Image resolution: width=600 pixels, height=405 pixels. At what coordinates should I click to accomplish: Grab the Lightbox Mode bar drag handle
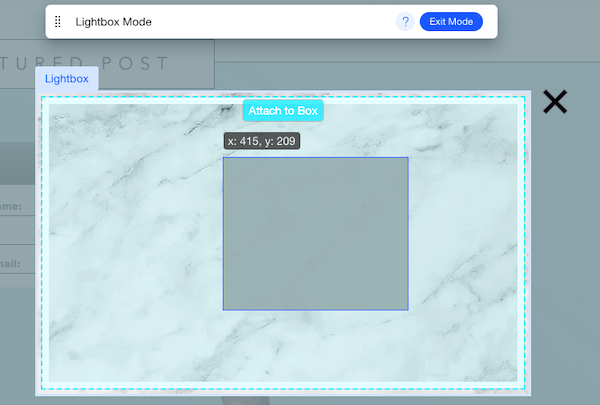(x=58, y=22)
